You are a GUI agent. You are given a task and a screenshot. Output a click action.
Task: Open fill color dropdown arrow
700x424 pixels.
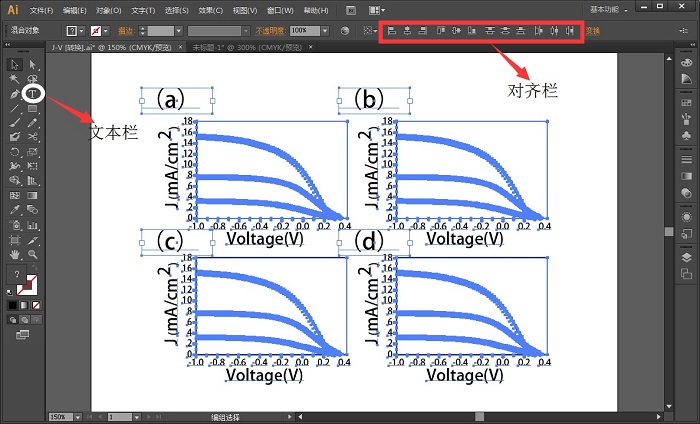[81, 31]
